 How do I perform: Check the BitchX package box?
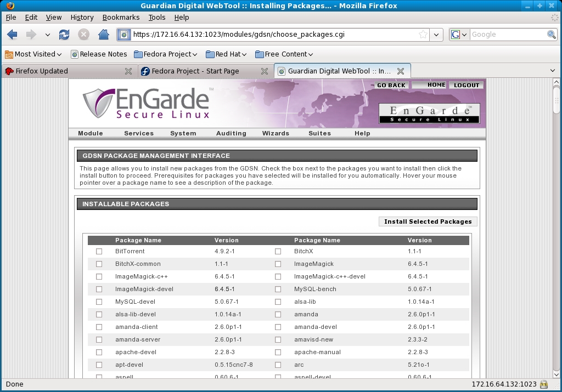[278, 251]
